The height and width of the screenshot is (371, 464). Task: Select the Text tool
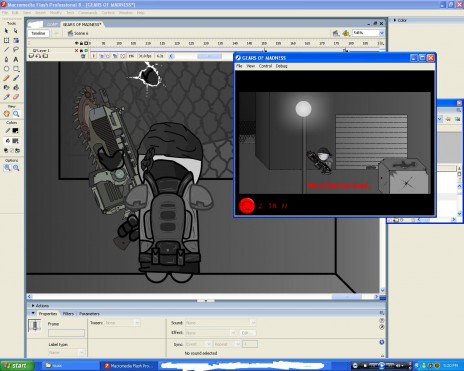pyautogui.click(x=16, y=59)
